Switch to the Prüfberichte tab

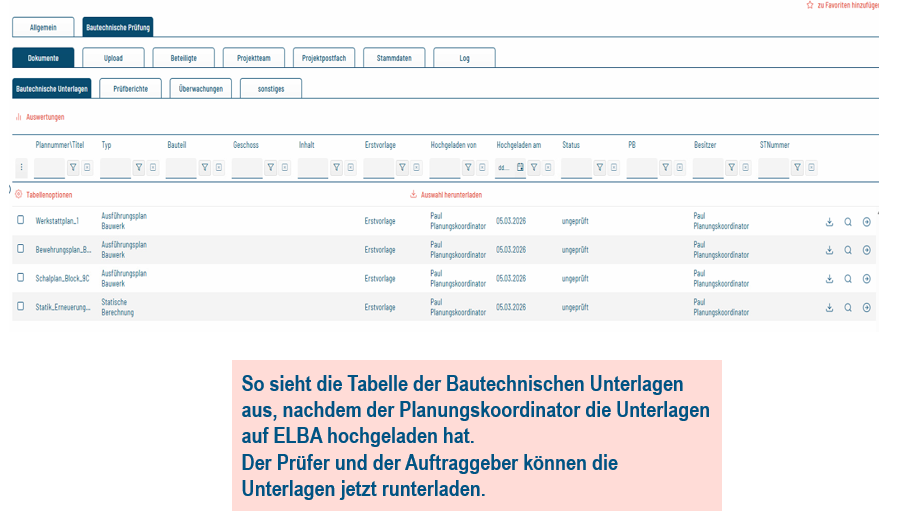(x=130, y=89)
